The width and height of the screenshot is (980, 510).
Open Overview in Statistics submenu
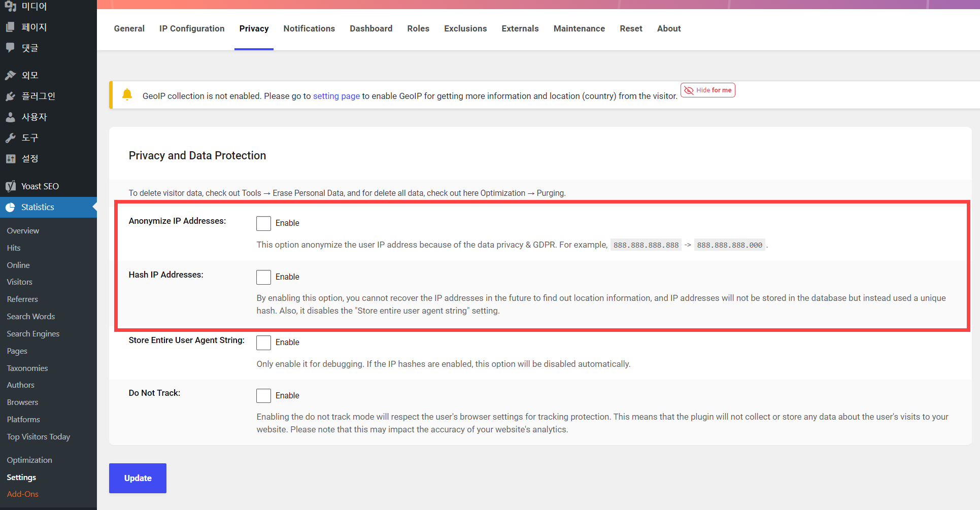click(x=23, y=230)
